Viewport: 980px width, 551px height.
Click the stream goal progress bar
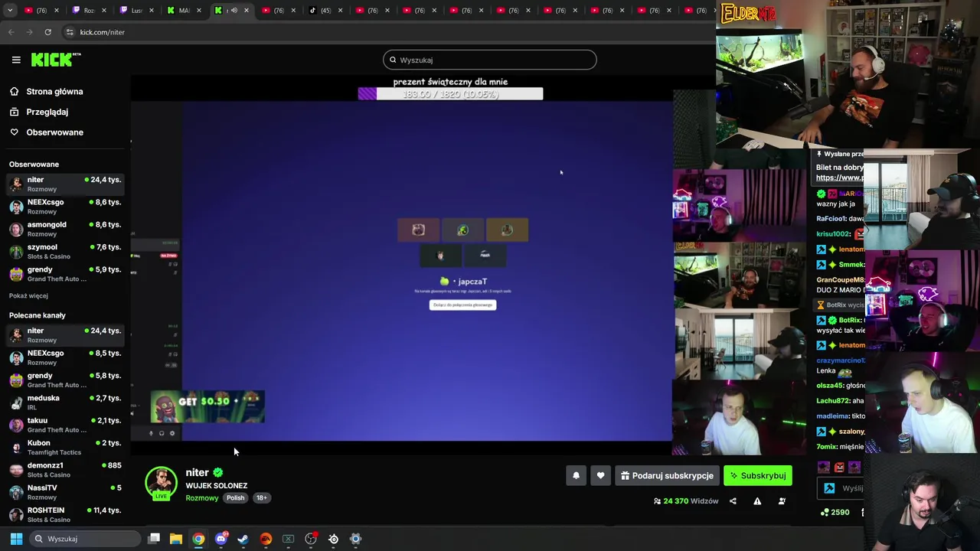450,93
